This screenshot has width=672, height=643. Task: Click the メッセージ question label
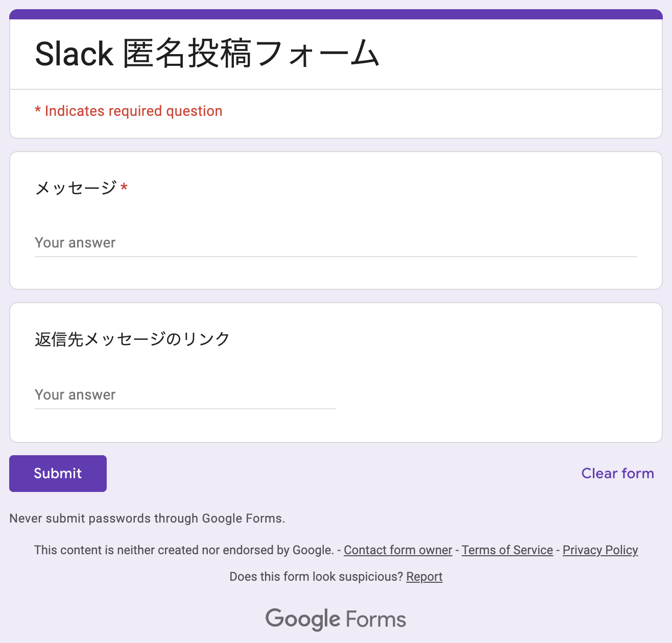pos(75,187)
